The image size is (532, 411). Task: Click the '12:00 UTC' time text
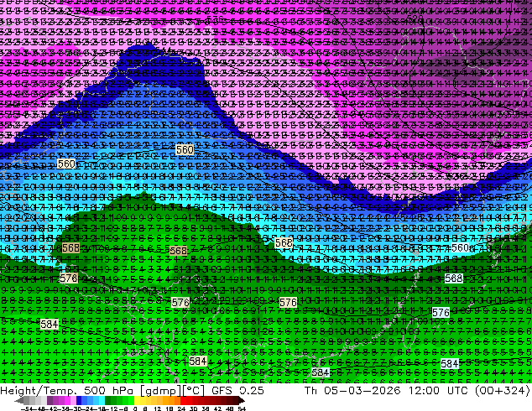(x=439, y=391)
